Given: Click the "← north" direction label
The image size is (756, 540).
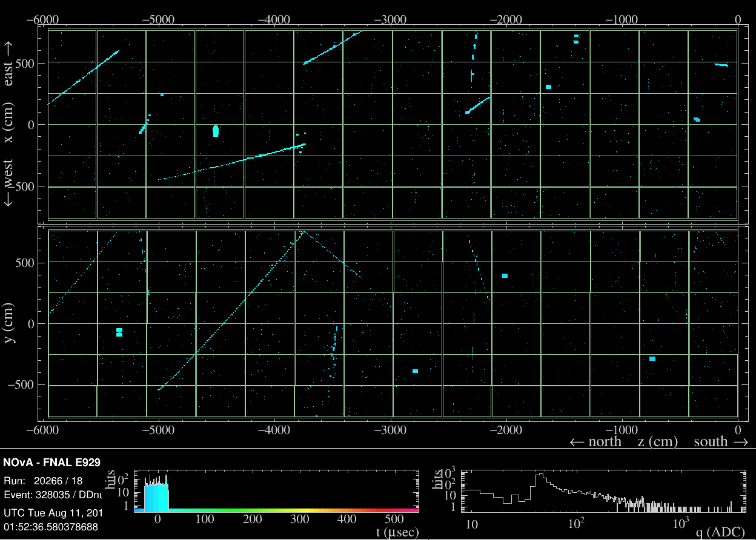Looking at the screenshot, I should point(595,441).
